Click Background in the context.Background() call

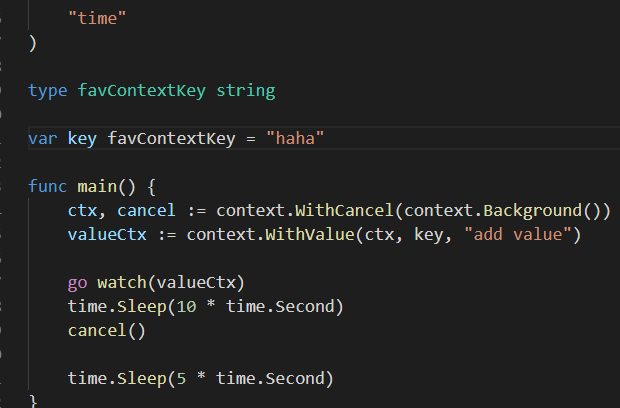541,211
